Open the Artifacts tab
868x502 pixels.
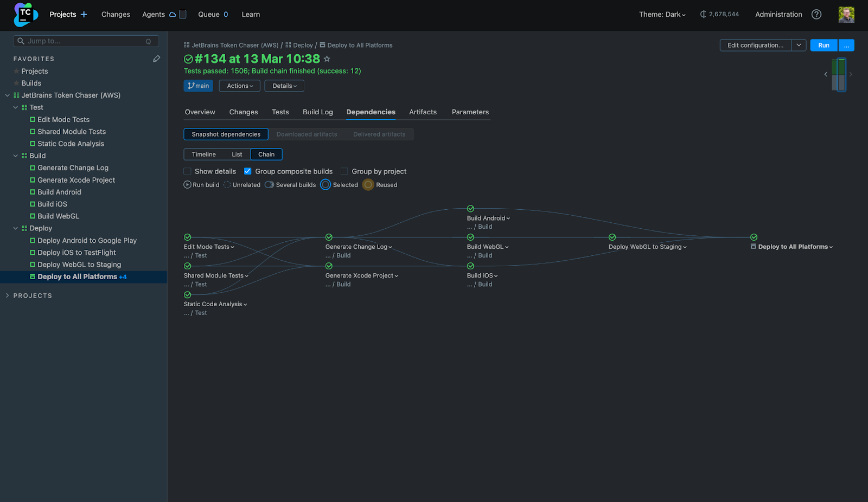423,112
